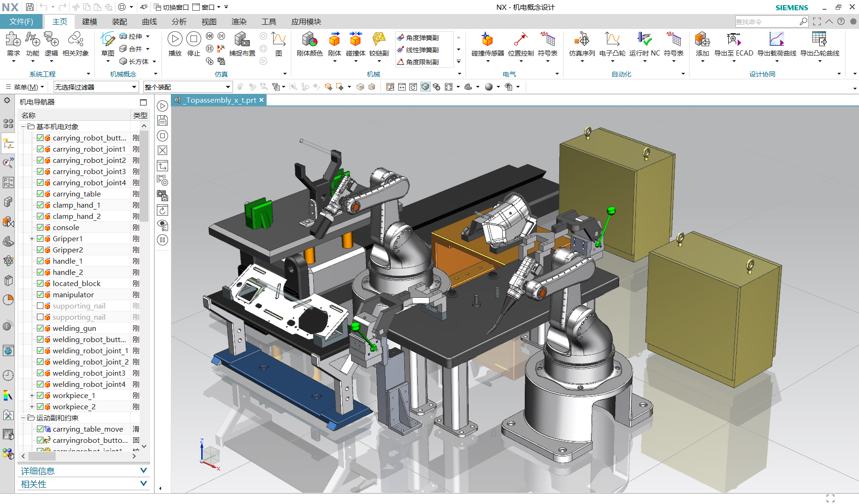
Task: Click the 导出至 ECAD icon
Action: [x=733, y=39]
